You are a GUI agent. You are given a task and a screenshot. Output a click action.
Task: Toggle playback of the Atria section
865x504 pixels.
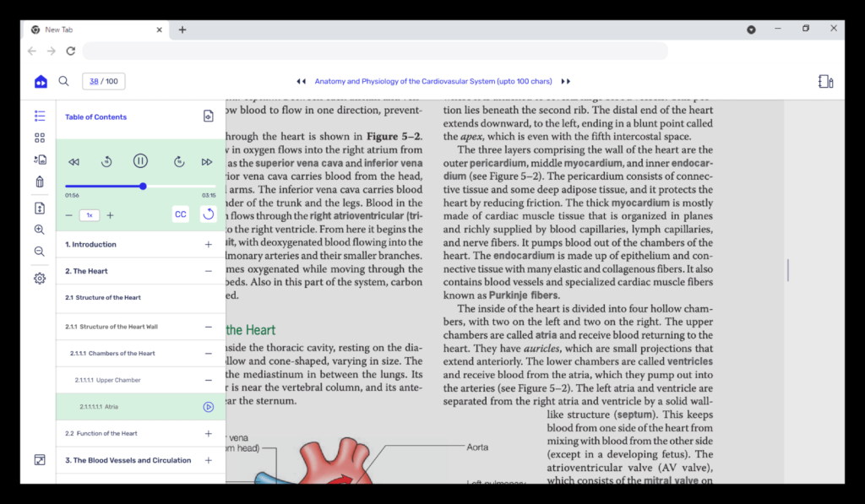pyautogui.click(x=207, y=406)
